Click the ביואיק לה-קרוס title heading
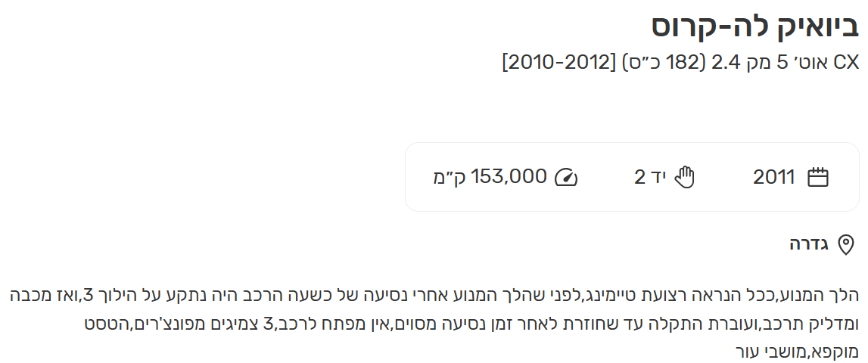The image size is (868, 363). click(x=755, y=26)
